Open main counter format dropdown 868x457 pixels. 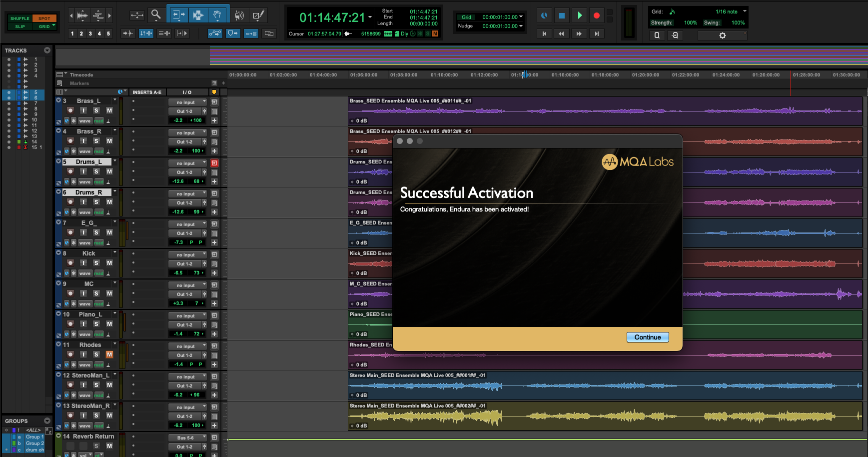point(370,17)
